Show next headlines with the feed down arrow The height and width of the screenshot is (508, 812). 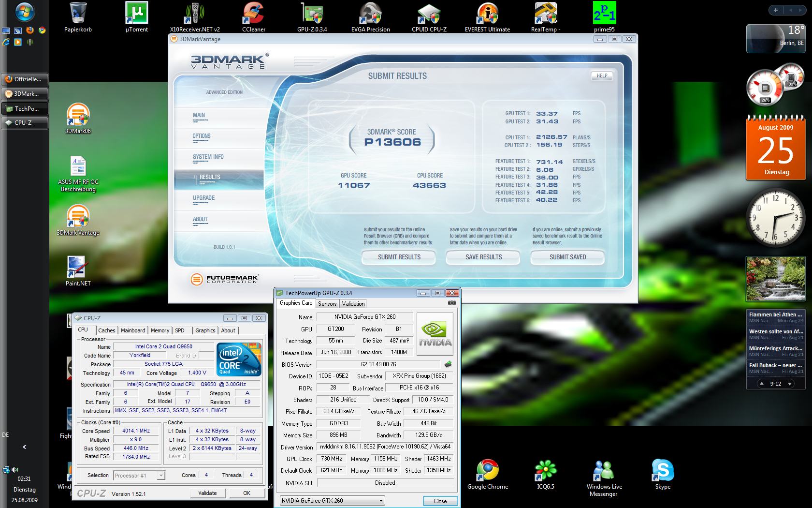click(x=790, y=384)
